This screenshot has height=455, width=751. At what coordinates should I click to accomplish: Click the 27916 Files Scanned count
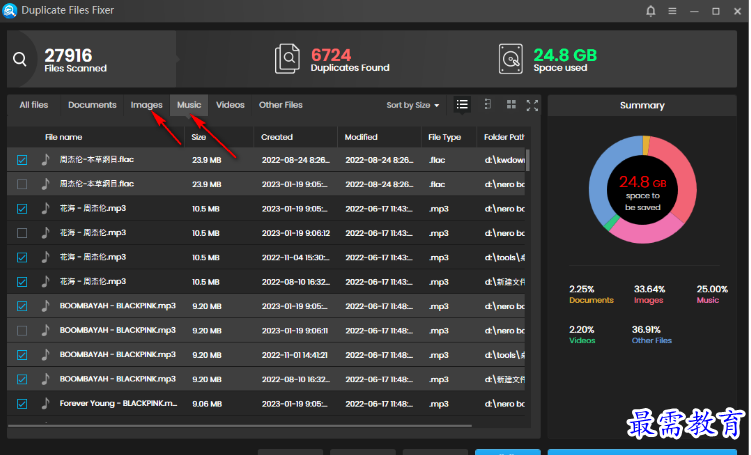(68, 56)
